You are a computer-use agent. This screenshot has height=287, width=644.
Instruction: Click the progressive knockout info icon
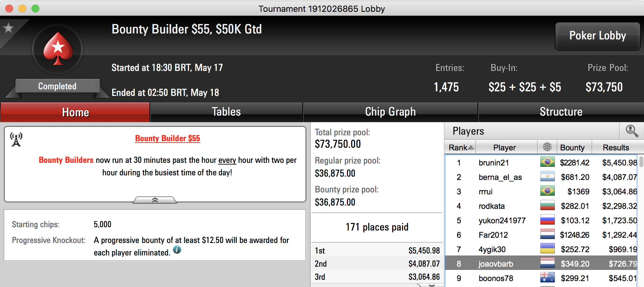point(177,250)
